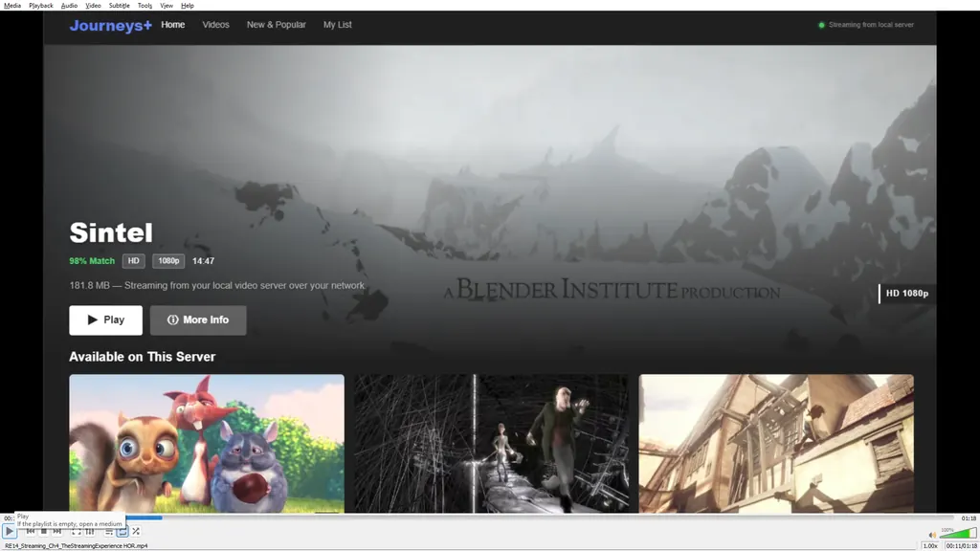Open extended settings (equalizer icon)

[x=90, y=532]
